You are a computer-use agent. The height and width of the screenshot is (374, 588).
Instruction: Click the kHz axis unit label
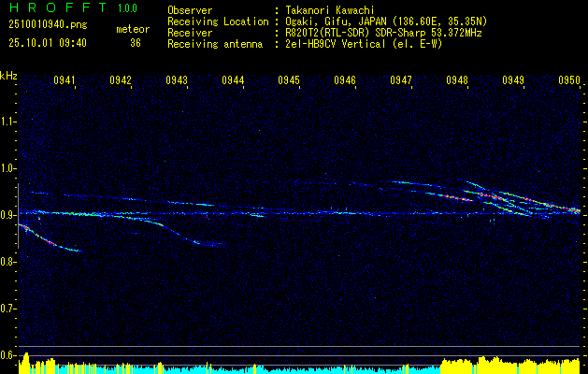coord(8,76)
